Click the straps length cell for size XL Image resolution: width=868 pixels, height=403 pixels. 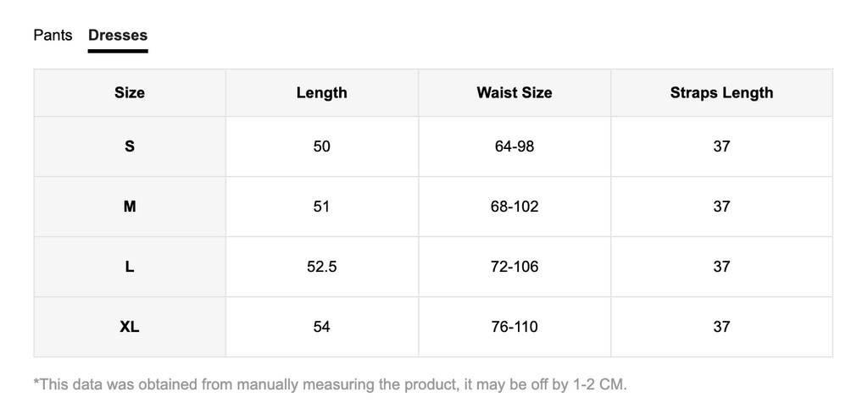pyautogui.click(x=721, y=327)
